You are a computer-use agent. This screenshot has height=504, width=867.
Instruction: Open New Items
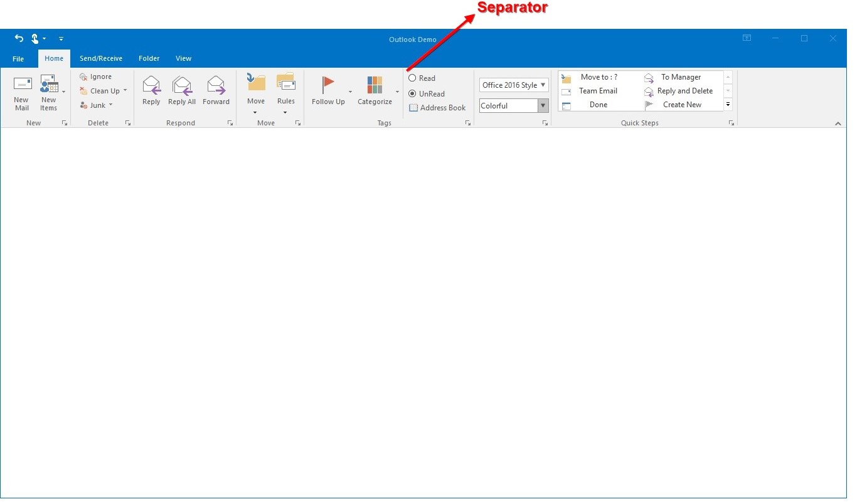50,91
